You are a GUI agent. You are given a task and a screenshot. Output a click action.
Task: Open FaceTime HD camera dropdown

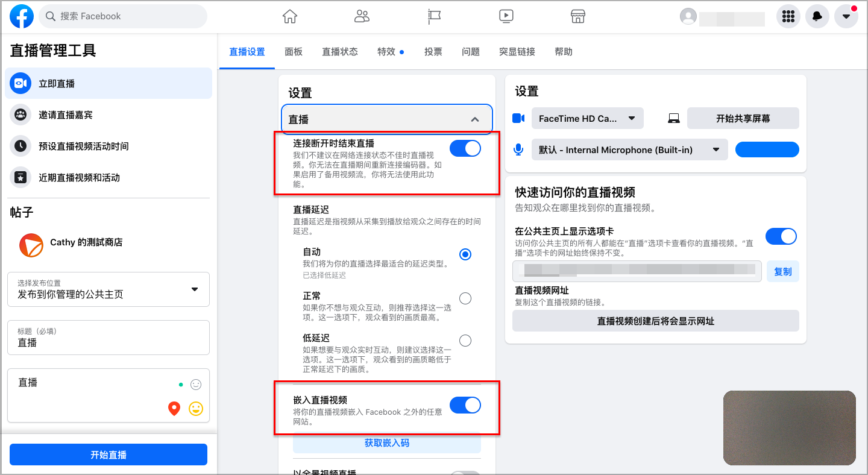click(588, 118)
